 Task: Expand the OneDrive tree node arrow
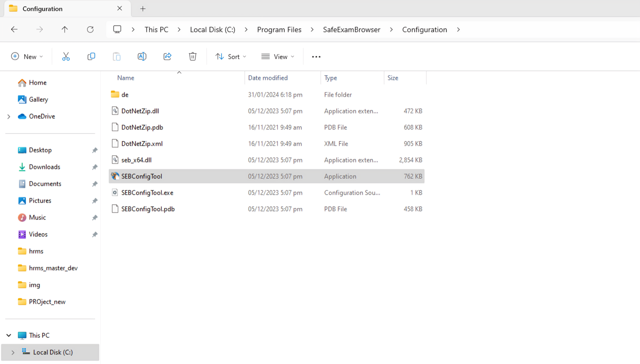click(x=9, y=117)
